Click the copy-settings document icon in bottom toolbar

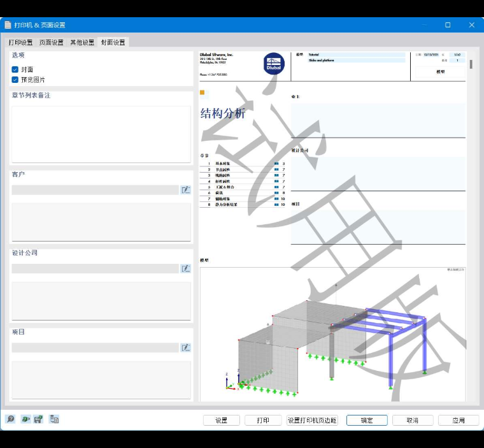point(54,419)
